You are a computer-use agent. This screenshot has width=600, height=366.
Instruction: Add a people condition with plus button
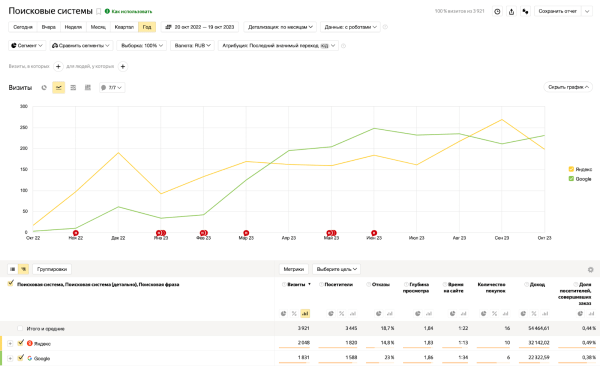123,67
